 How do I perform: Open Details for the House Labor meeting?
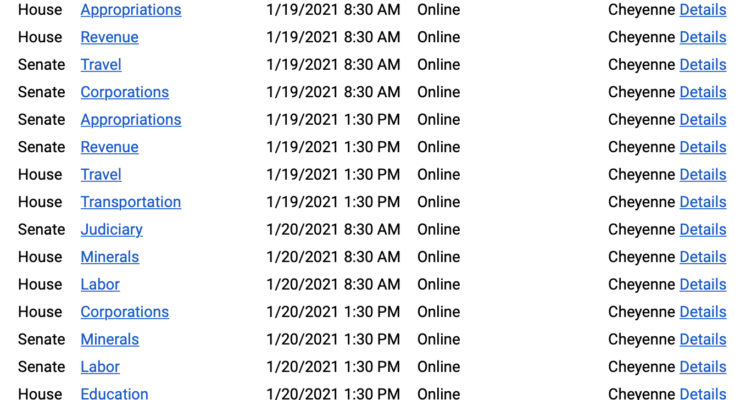tap(703, 285)
